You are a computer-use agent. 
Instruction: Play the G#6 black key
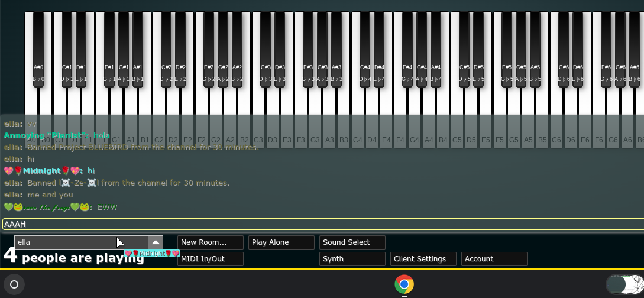620,49
